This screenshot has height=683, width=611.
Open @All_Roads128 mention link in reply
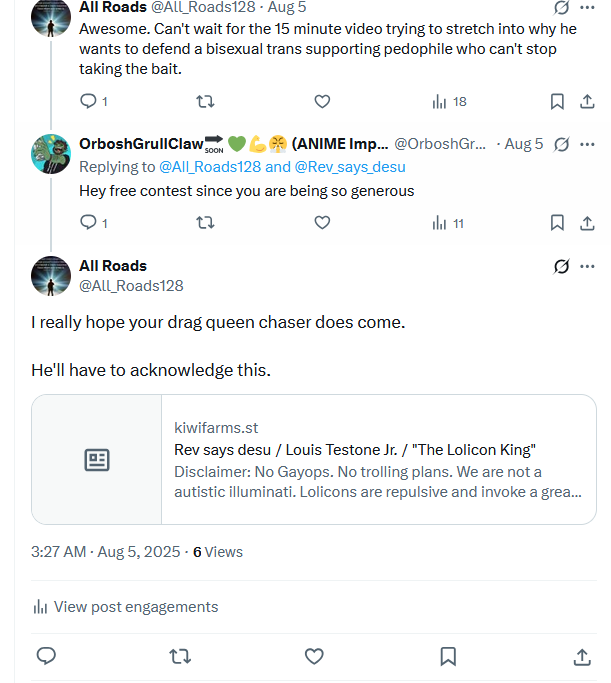[x=210, y=167]
